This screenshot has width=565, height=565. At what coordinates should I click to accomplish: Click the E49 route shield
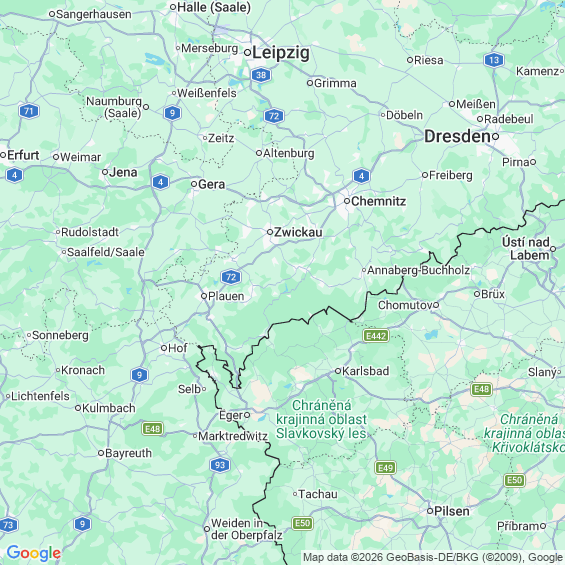[x=386, y=468]
